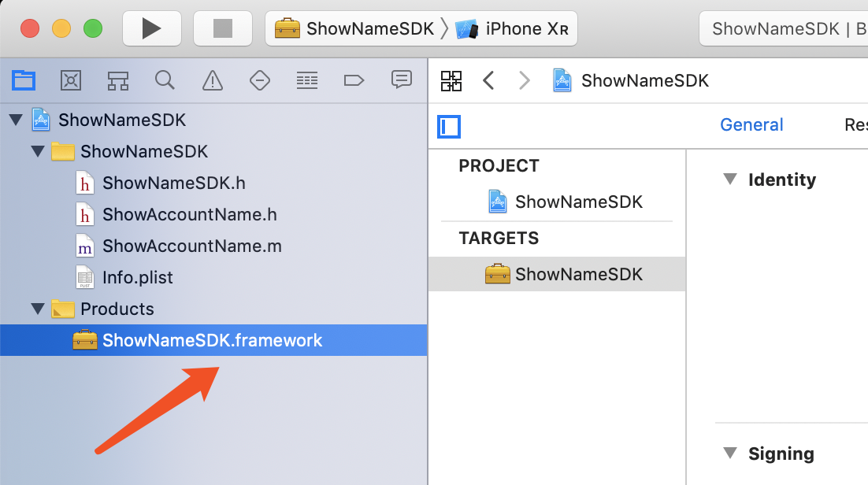Collapse the Products group
The height and width of the screenshot is (485, 868).
(38, 309)
